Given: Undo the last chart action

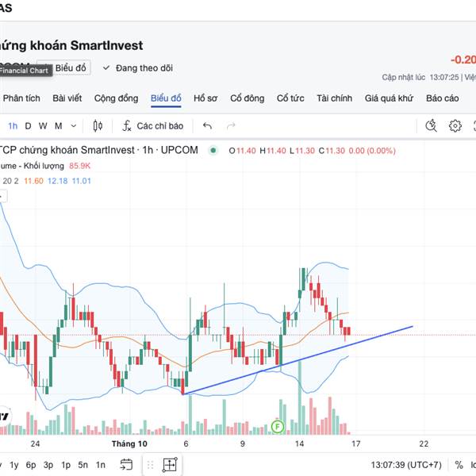Looking at the screenshot, I should point(207,125).
